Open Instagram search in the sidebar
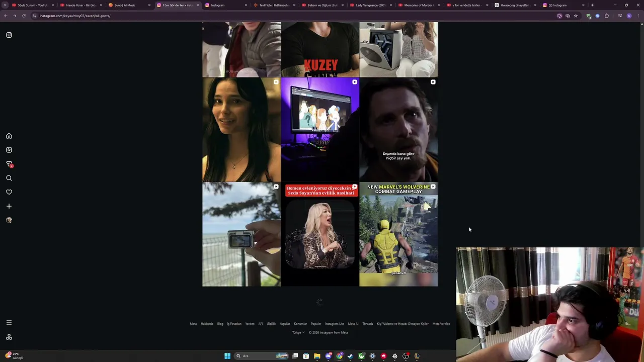This screenshot has height=362, width=644. (x=9, y=178)
